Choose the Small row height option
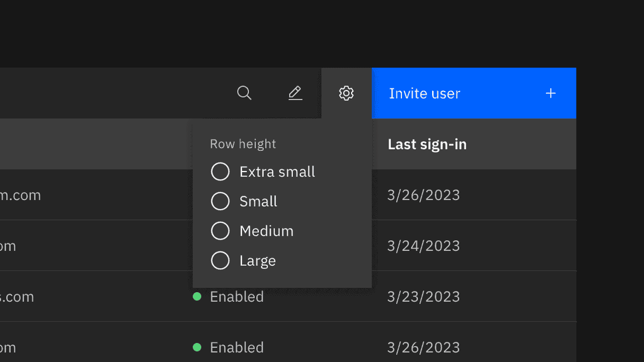The width and height of the screenshot is (644, 362). [x=220, y=201]
